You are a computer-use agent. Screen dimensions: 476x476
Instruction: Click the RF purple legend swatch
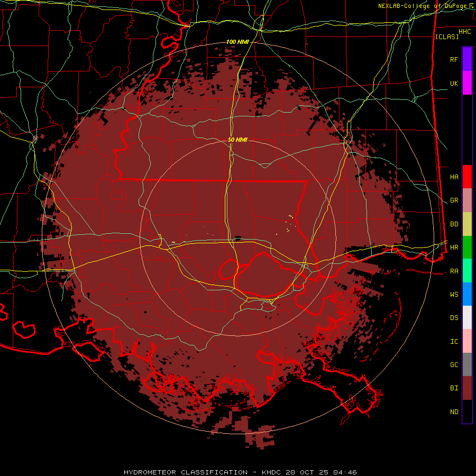467,59
